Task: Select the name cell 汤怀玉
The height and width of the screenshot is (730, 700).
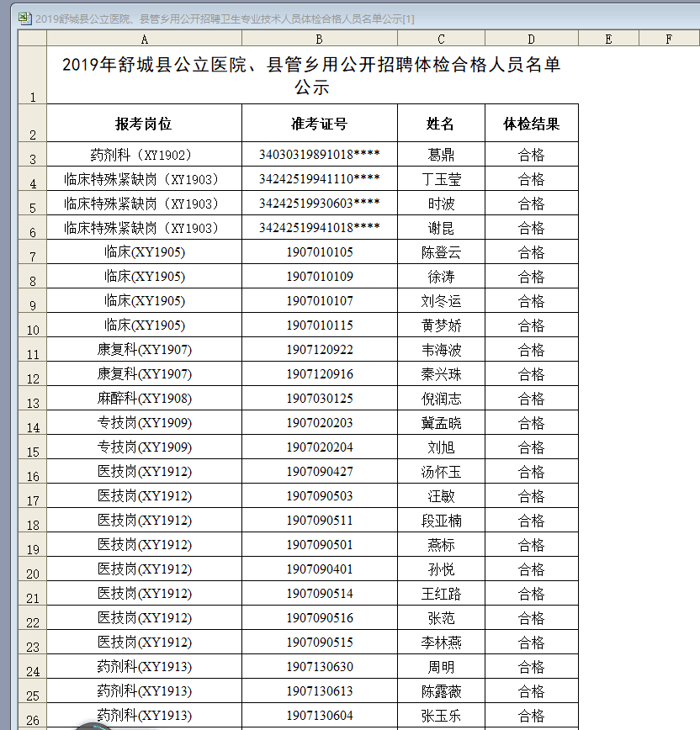Action: [x=441, y=471]
